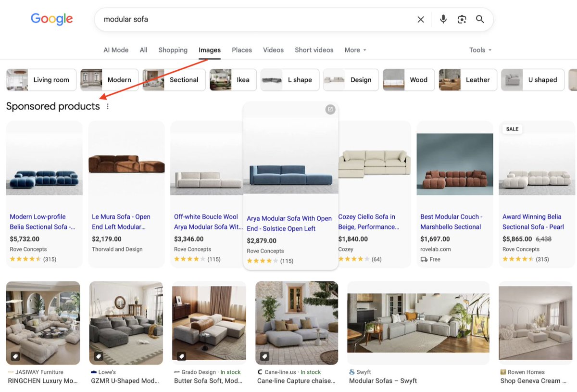
Task: Switch to the All tab
Action: (143, 50)
